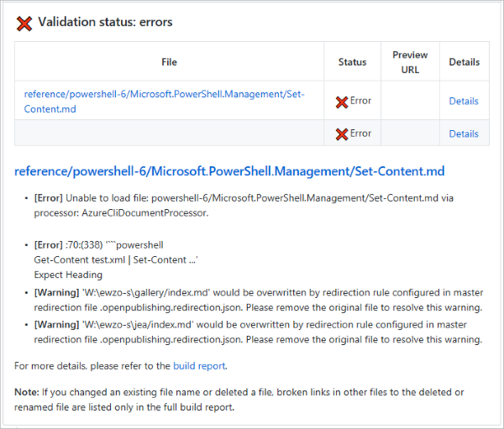Click the 'Expect Heading' text

pyautogui.click(x=68, y=275)
